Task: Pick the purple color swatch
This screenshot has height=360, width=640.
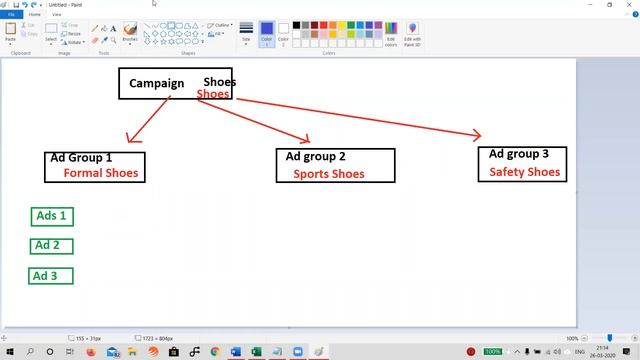Action: click(378, 25)
